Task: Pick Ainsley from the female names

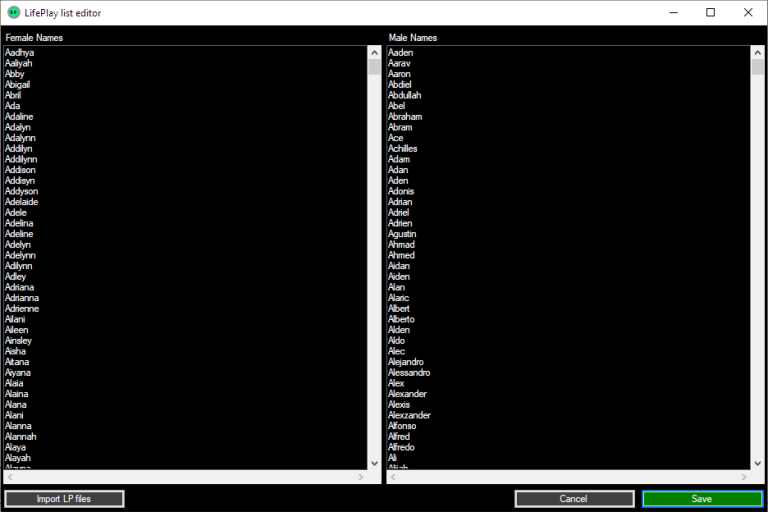Action: click(18, 341)
